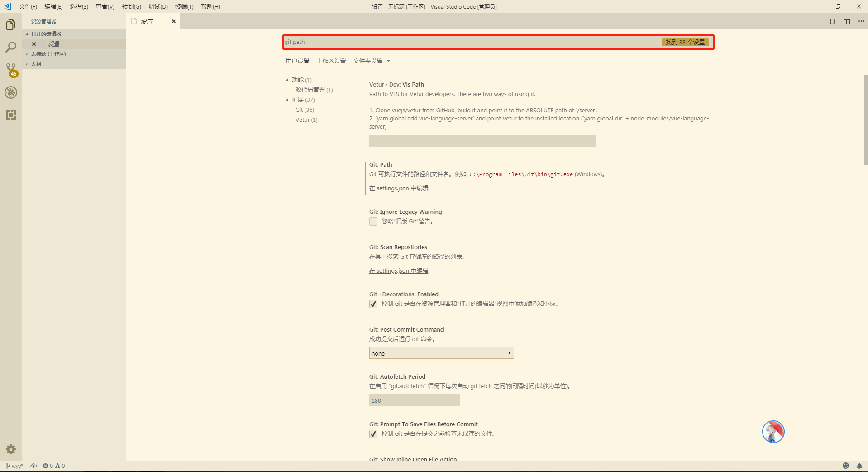Open the Debug view in the activity bar

(11, 92)
